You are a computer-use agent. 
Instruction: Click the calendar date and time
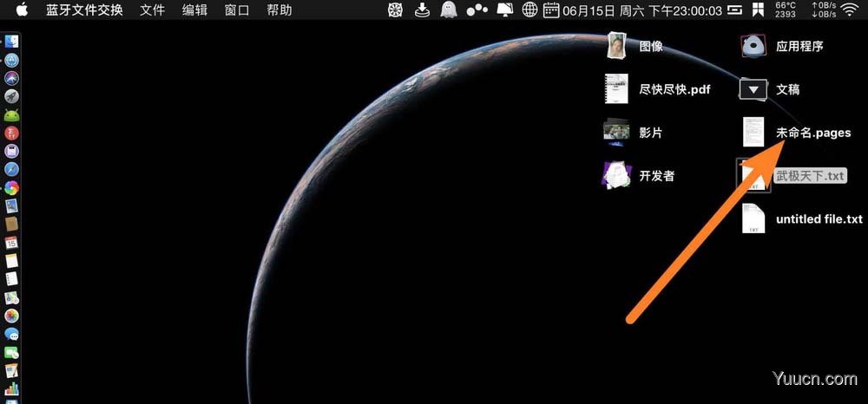click(x=632, y=10)
